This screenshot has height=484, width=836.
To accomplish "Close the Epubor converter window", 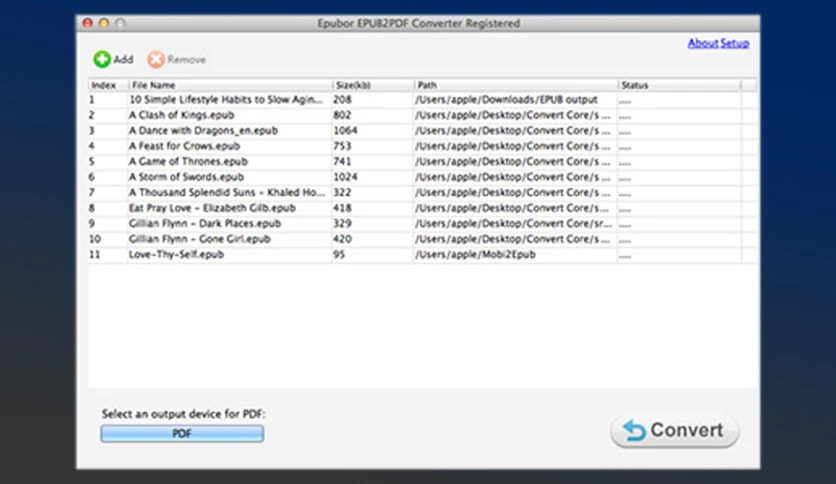I will click(88, 23).
